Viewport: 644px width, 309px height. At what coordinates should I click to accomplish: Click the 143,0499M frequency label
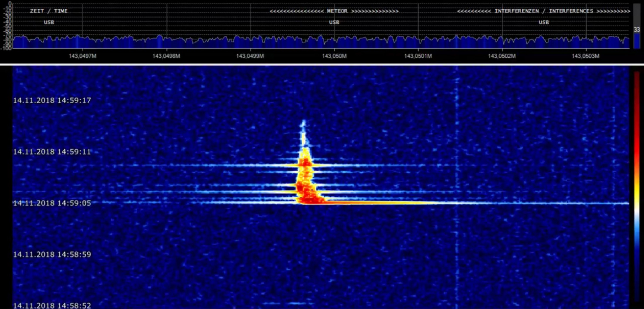(250, 56)
